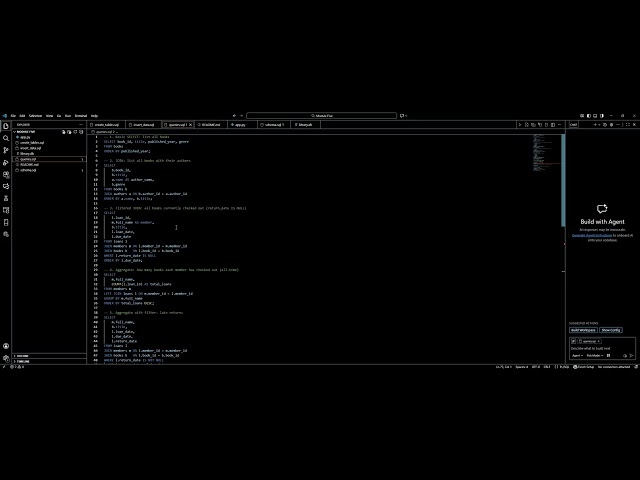Open the editor more actions ellipsis
640x480 pixels.
(560, 124)
